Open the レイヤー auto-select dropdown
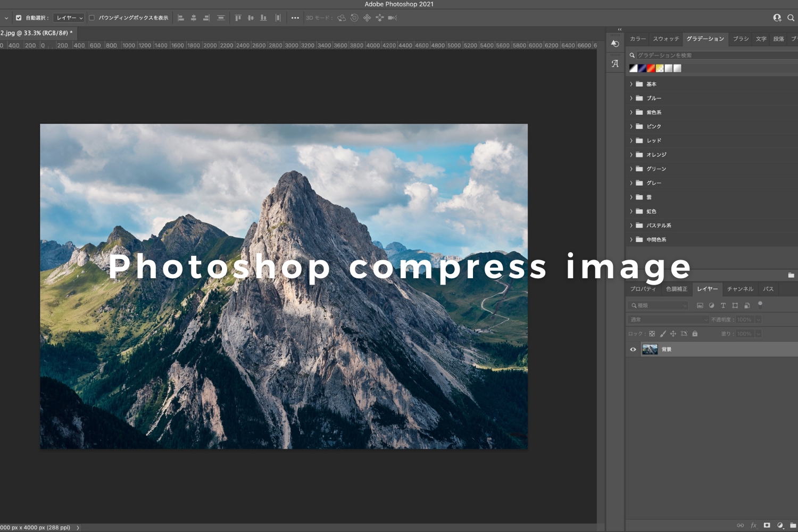Image resolution: width=798 pixels, height=532 pixels. (x=69, y=18)
